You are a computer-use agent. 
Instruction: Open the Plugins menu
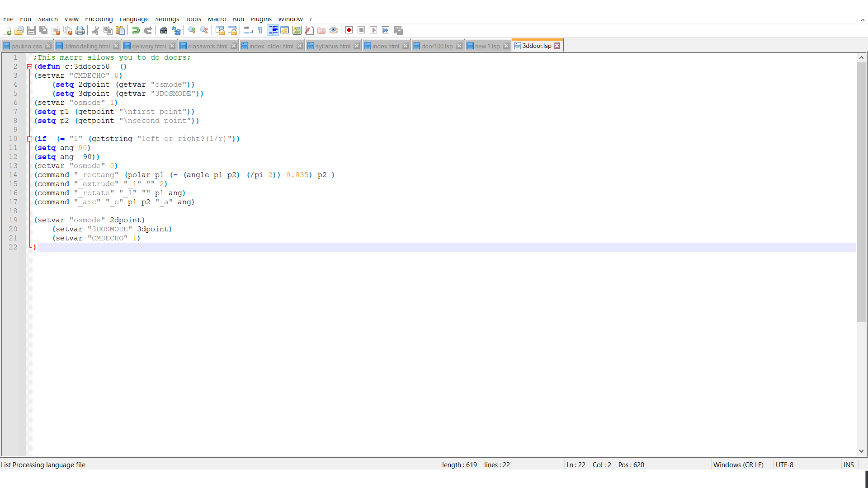[x=261, y=19]
